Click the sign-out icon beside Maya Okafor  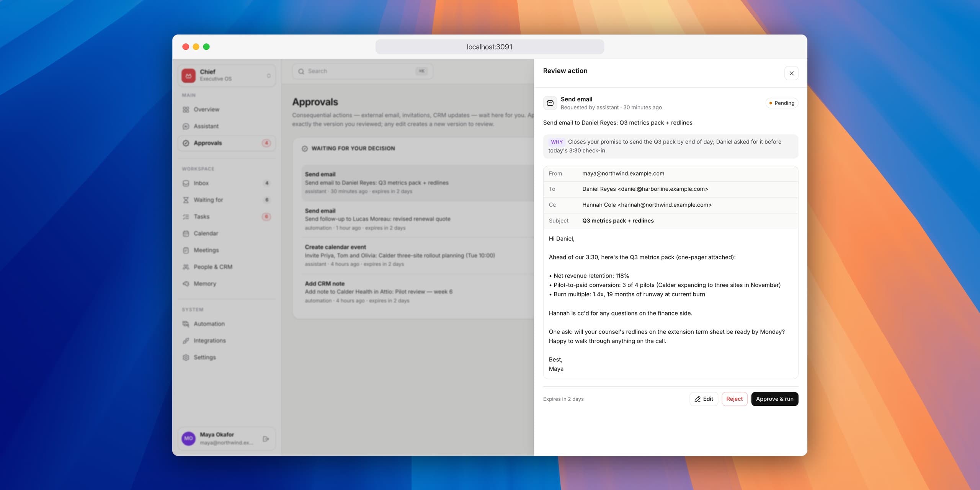pyautogui.click(x=266, y=439)
